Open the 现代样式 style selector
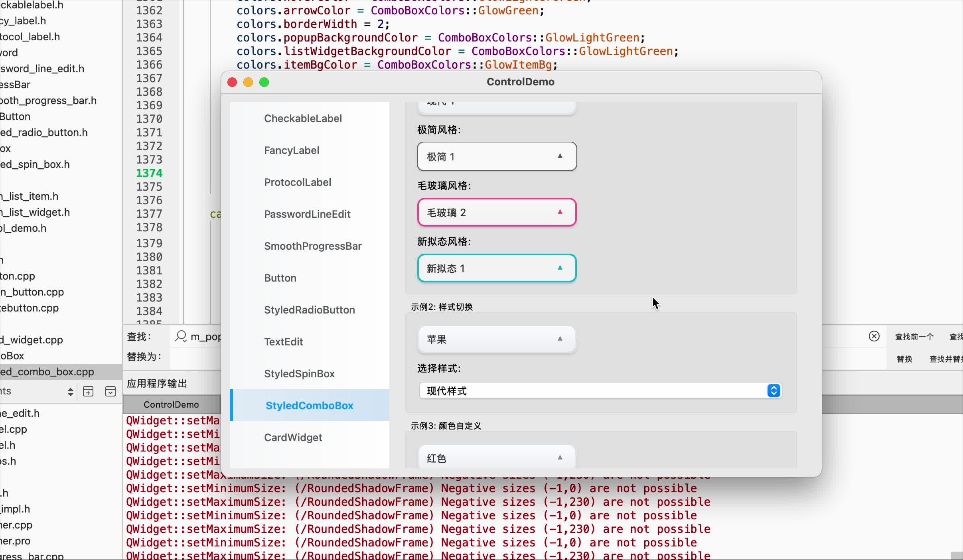 coord(600,390)
